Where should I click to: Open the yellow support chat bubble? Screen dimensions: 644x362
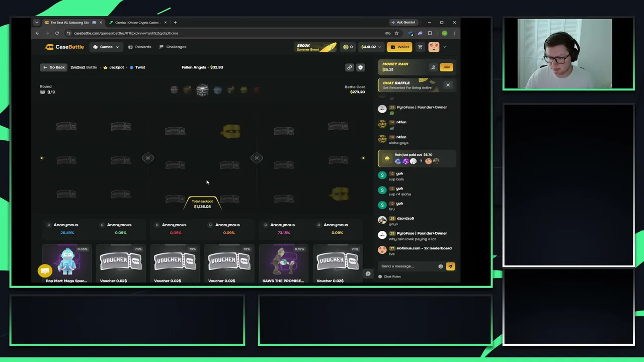pyautogui.click(x=45, y=270)
